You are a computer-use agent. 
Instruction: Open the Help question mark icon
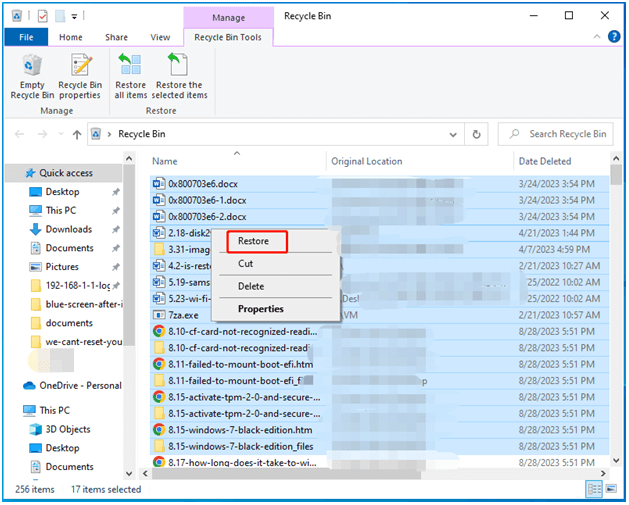tap(614, 37)
